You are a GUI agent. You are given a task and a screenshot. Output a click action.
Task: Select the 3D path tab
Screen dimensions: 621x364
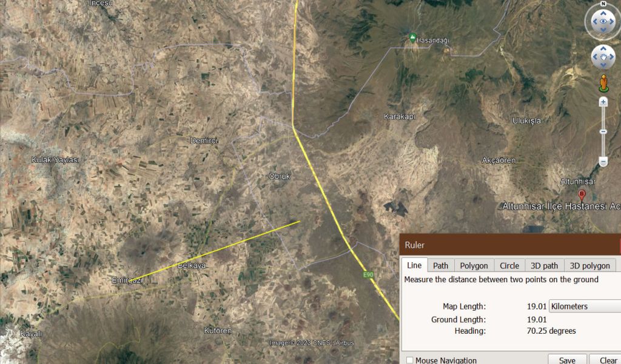click(x=544, y=265)
